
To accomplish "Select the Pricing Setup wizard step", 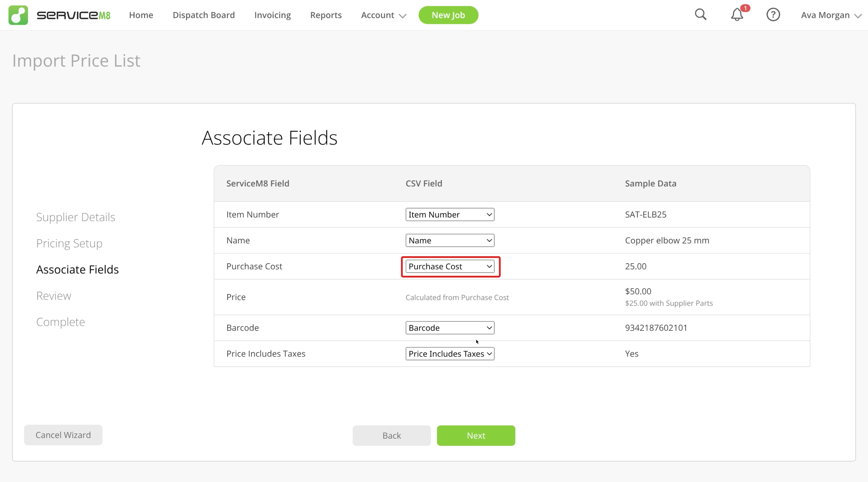I will click(69, 244).
